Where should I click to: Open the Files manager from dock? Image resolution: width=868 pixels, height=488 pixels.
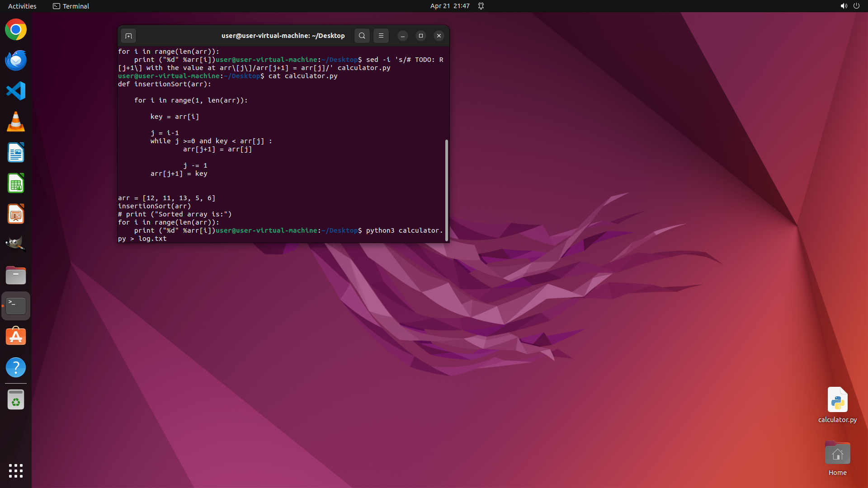[16, 275]
